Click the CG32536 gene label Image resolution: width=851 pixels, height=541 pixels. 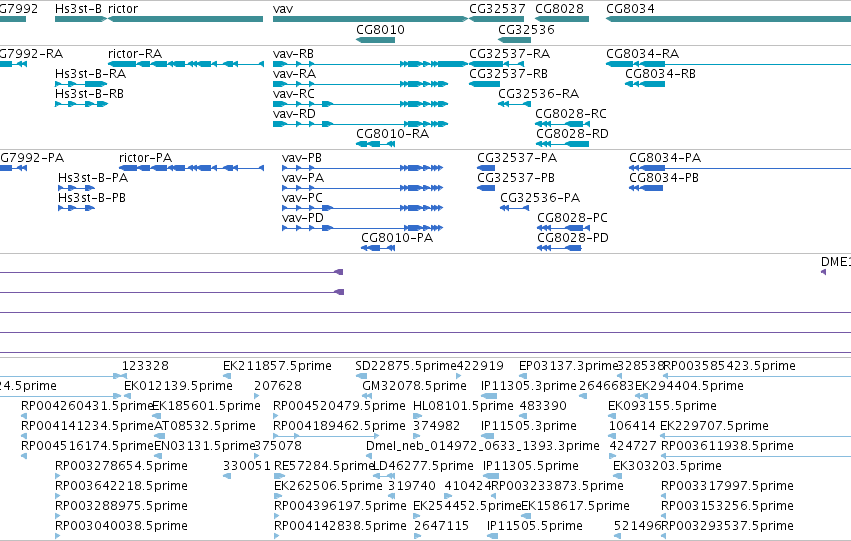point(526,30)
